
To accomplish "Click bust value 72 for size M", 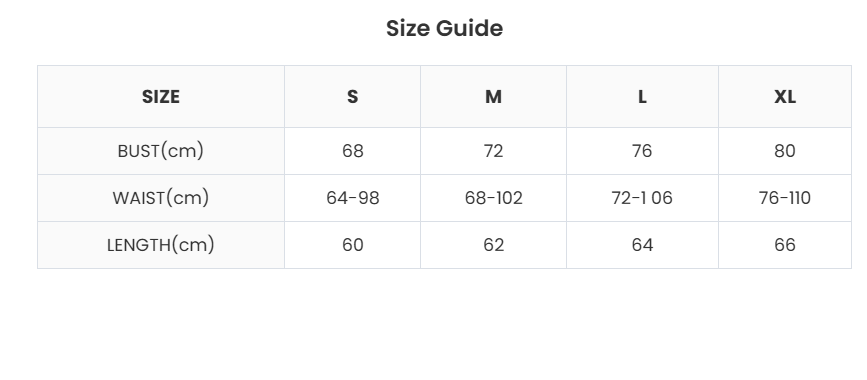I will (x=493, y=151).
